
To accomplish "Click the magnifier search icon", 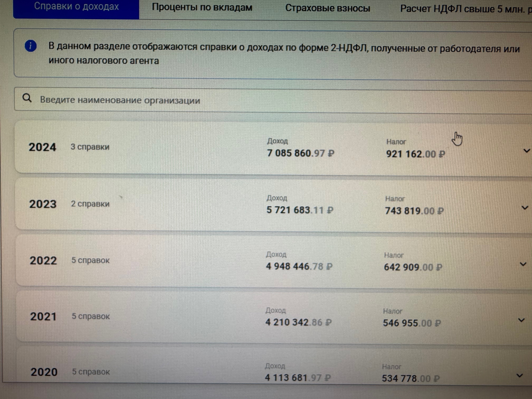I will pyautogui.click(x=27, y=98).
